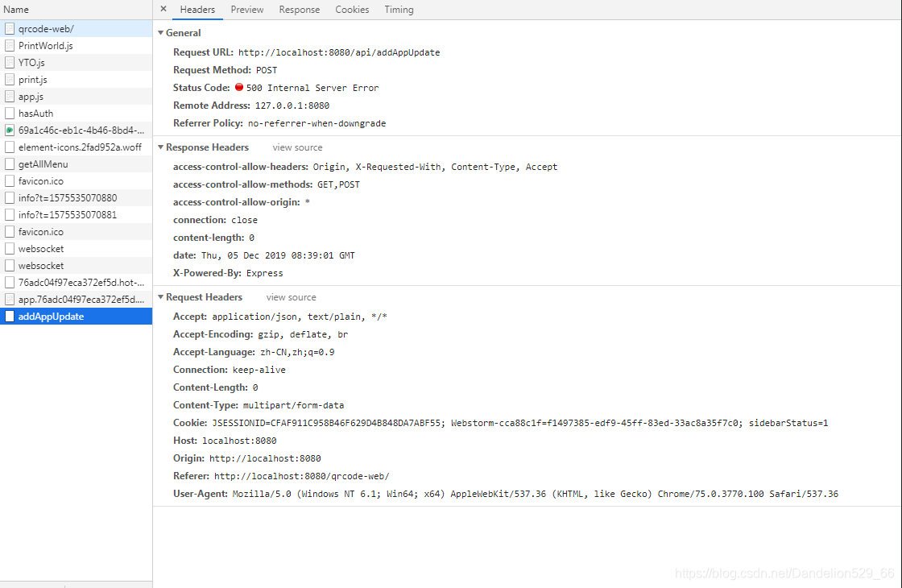Click the addAppUpdate file icon
Screen dimensions: 902x588
pos(9,317)
